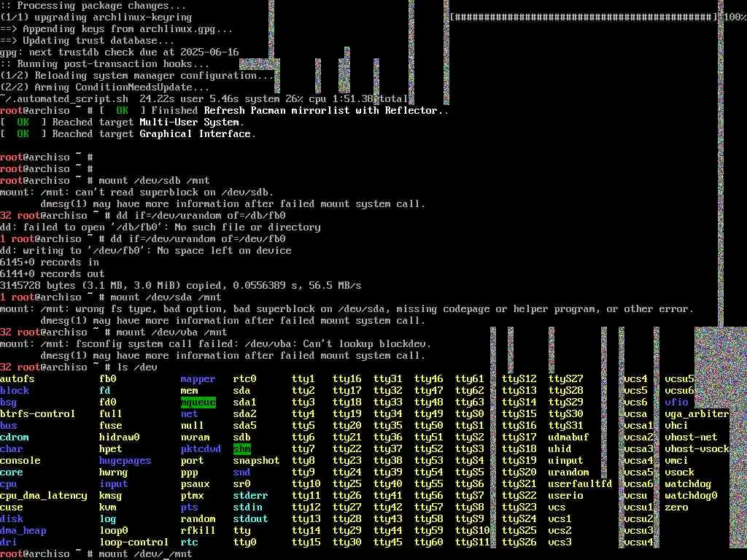Click the 'hidraw0' device entry

tap(120, 437)
